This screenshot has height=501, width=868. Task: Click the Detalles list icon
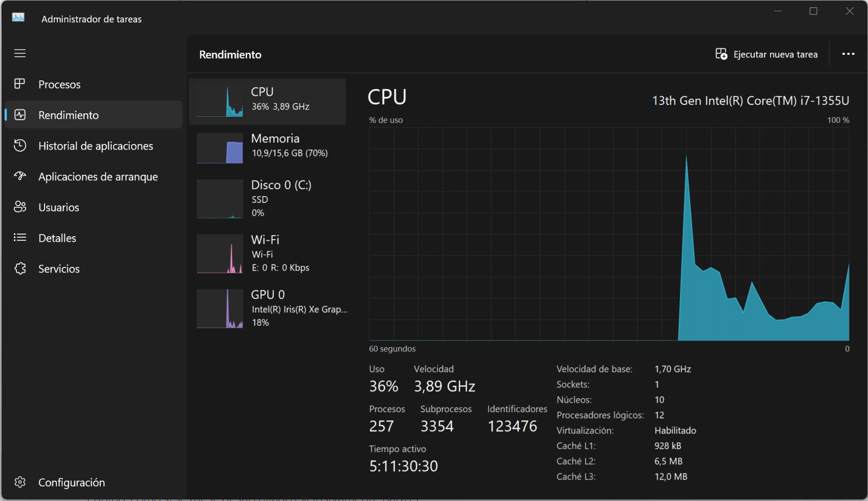[20, 238]
